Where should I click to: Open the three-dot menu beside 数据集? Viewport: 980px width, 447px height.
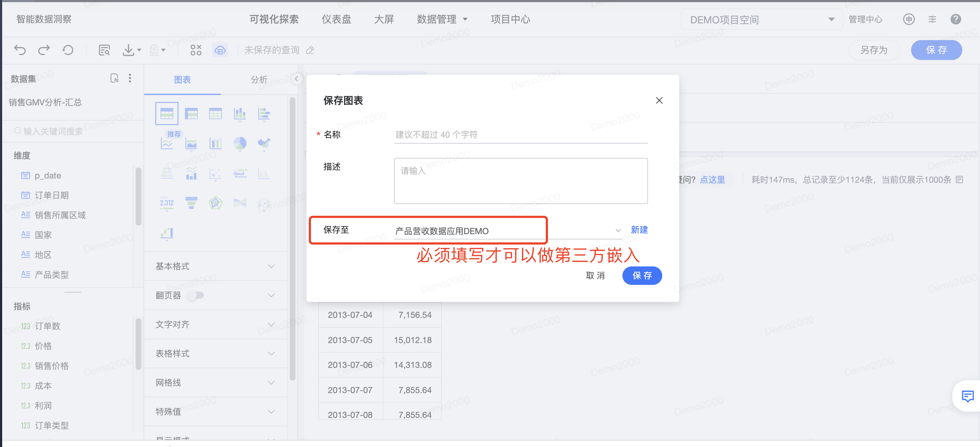(x=130, y=78)
